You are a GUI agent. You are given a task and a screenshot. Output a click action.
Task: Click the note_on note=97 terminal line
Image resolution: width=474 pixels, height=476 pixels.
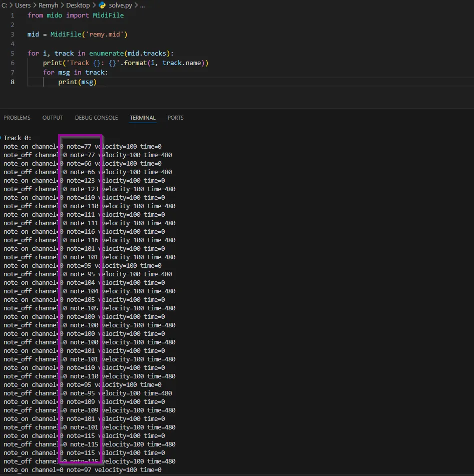pos(83,469)
